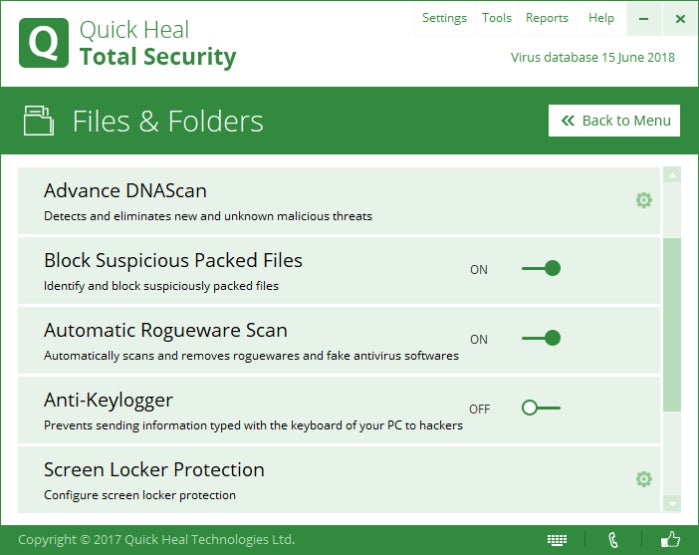Open the Tools menu
This screenshot has width=699, height=555.
[497, 18]
